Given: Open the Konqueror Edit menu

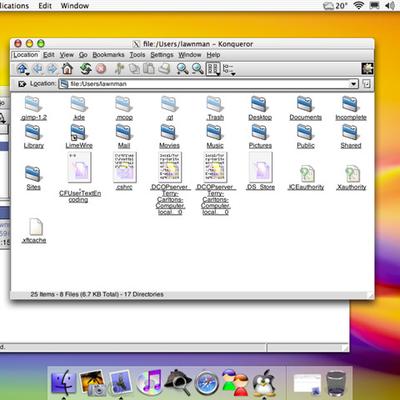Looking at the screenshot, I should coord(49,55).
